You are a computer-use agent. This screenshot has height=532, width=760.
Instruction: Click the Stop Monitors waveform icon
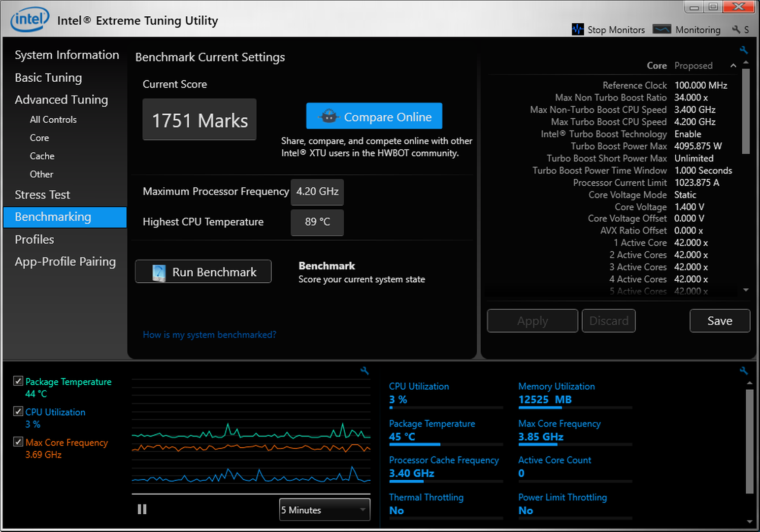[578, 30]
